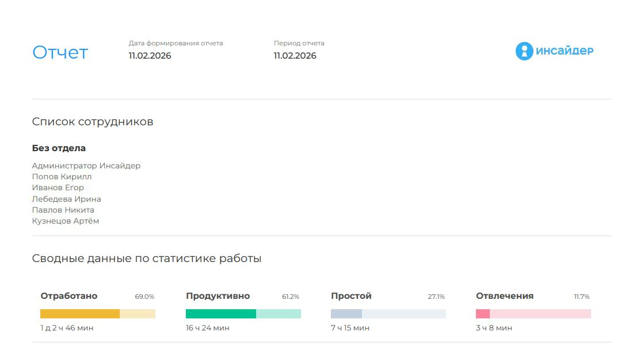Click the green Продуктивно progress bar
This screenshot has width=644, height=350.
point(243,314)
